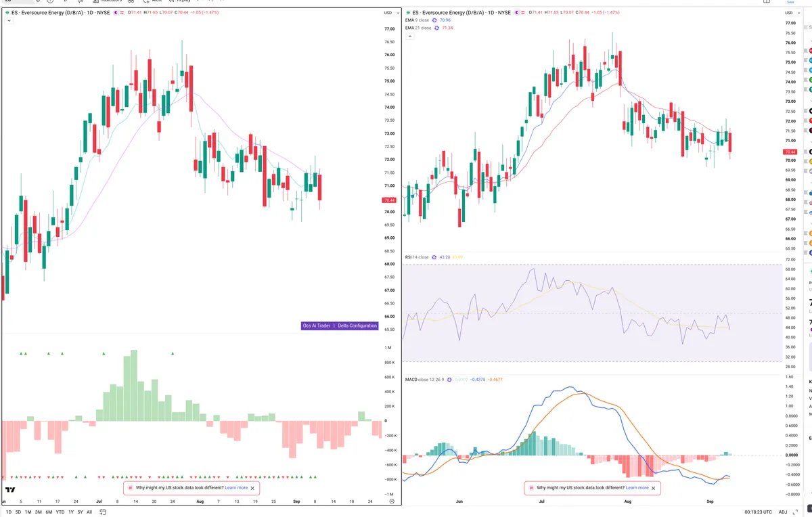Viewport: 812px width, 517px height.
Task: Select the 5Y time range
Action: (x=80, y=512)
